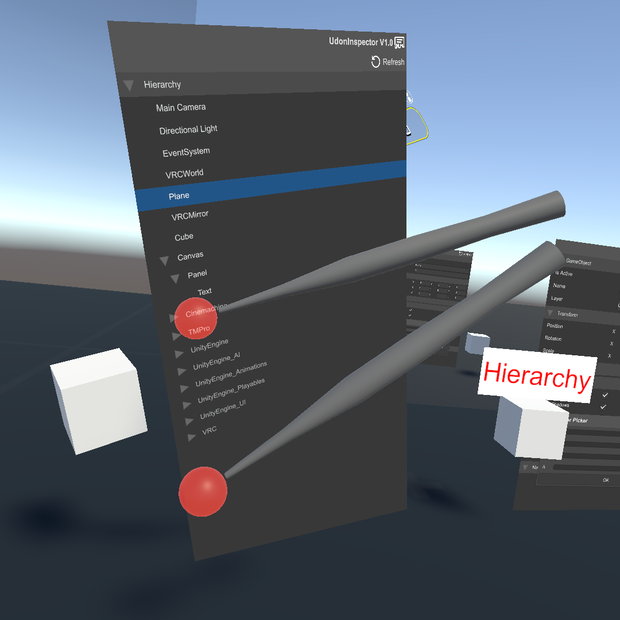Click the OK button in the color picker
The height and width of the screenshot is (620, 620).
(606, 480)
